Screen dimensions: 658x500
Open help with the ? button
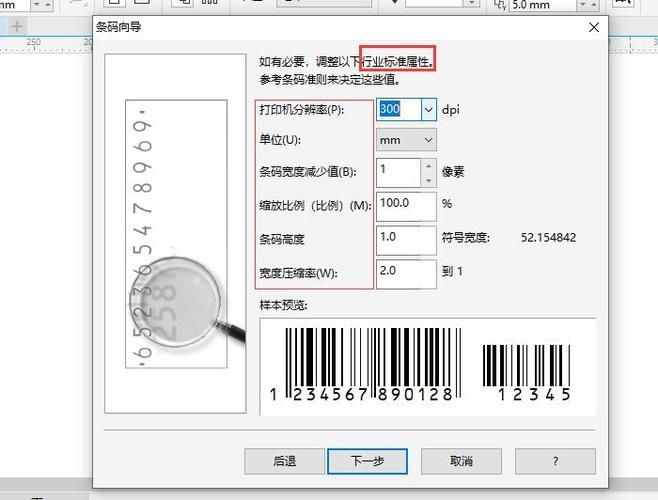(555, 461)
